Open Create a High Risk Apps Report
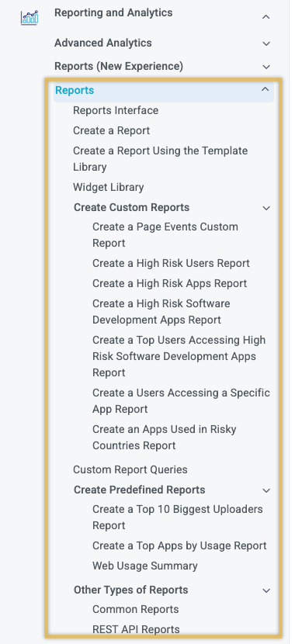The image size is (295, 644). pyautogui.click(x=170, y=283)
